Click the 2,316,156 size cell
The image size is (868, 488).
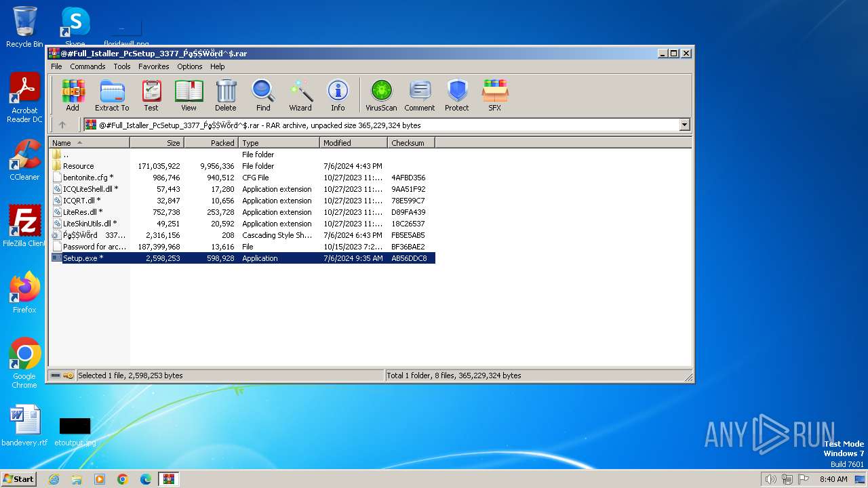click(163, 235)
